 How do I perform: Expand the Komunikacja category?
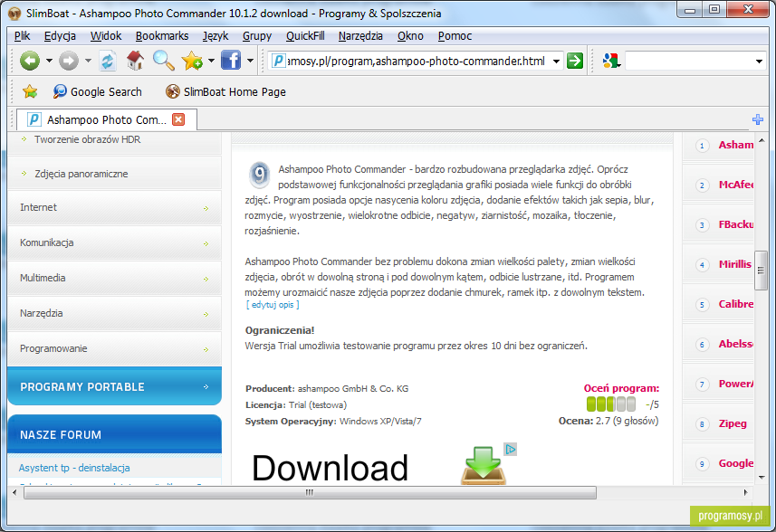(114, 242)
